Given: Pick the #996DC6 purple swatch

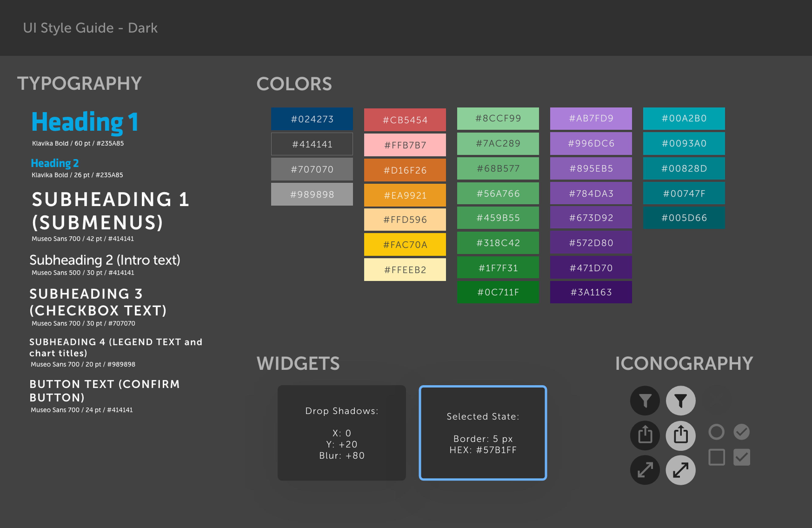Looking at the screenshot, I should point(591,143).
